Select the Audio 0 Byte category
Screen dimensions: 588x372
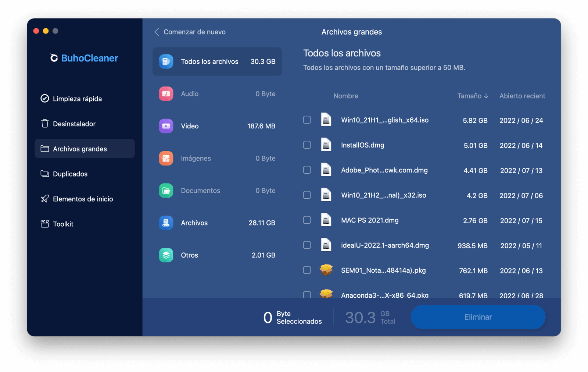pyautogui.click(x=217, y=94)
